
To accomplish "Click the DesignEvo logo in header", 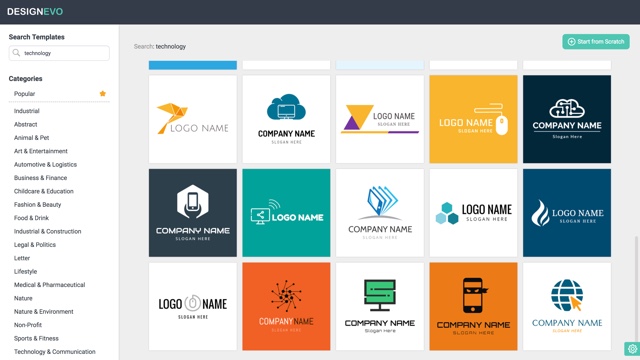I will pos(35,12).
